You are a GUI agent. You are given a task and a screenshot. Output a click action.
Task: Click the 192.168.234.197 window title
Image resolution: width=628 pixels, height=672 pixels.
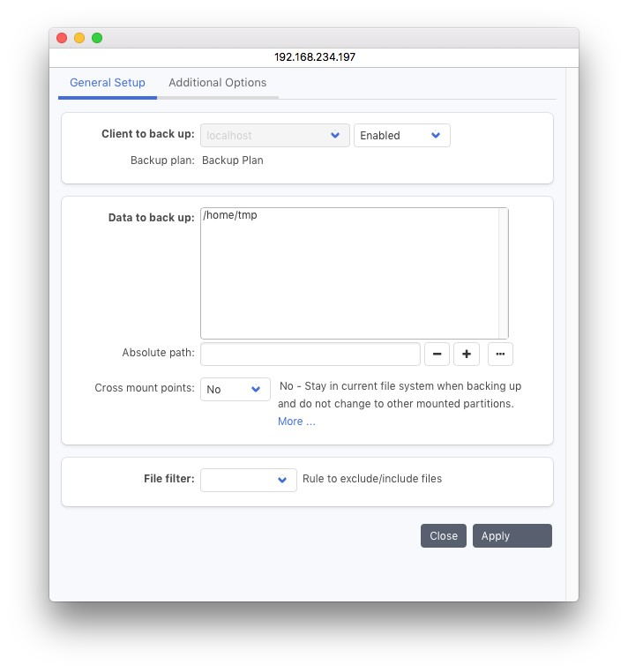point(314,56)
